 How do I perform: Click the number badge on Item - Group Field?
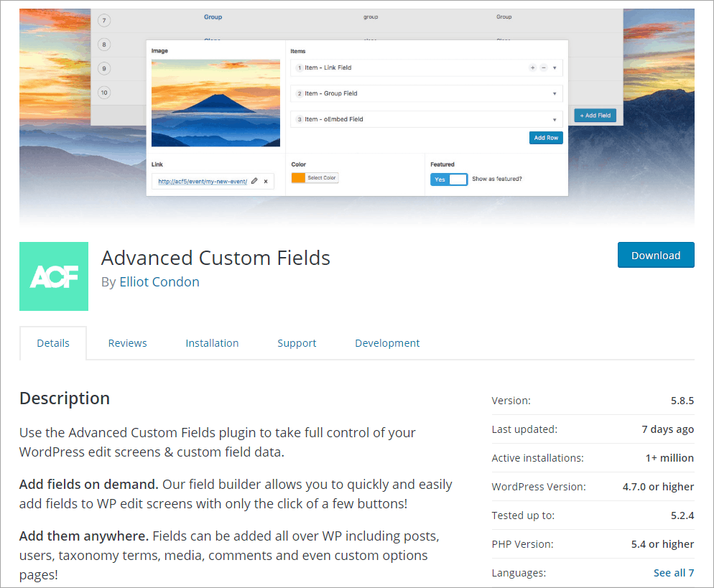pyautogui.click(x=299, y=93)
